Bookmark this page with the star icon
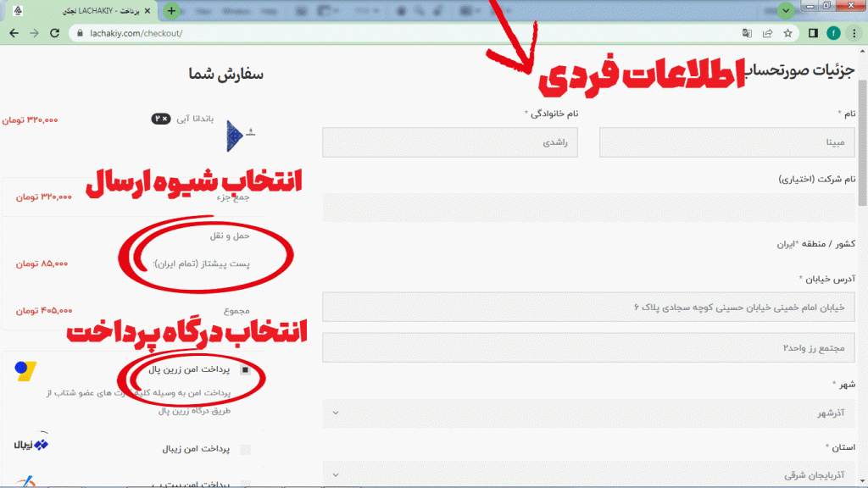 pos(787,33)
